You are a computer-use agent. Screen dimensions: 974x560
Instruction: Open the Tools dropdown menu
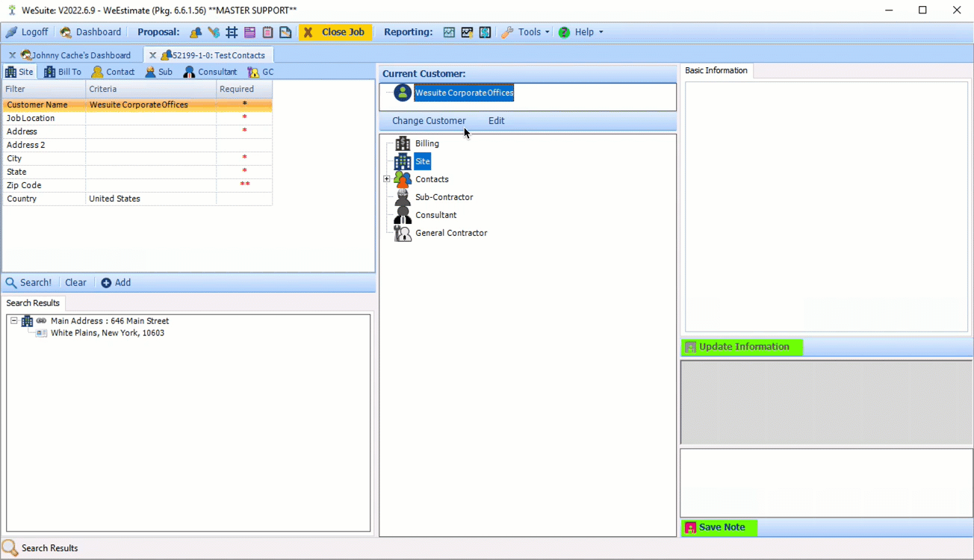[x=526, y=32]
